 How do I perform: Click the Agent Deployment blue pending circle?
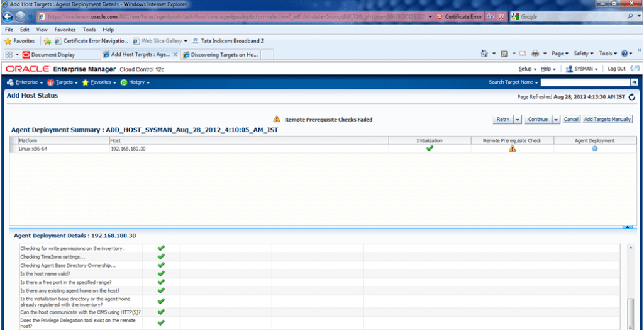tap(595, 149)
